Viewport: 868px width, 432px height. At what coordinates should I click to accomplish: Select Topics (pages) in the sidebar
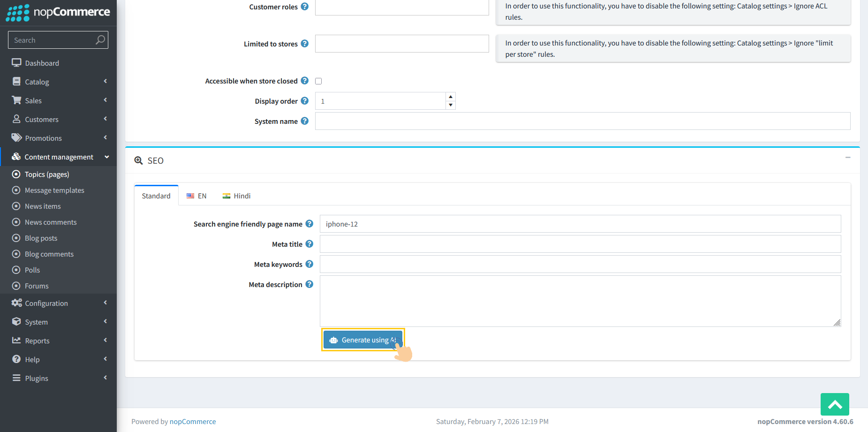click(47, 174)
